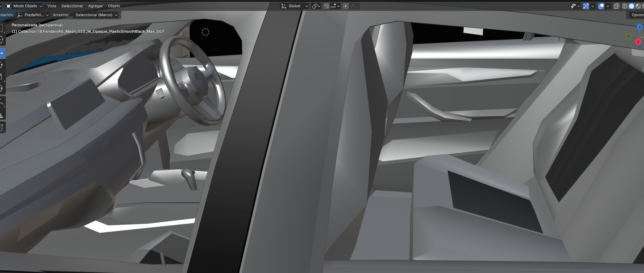
Task: Open the Objeto menu
Action: (x=114, y=6)
